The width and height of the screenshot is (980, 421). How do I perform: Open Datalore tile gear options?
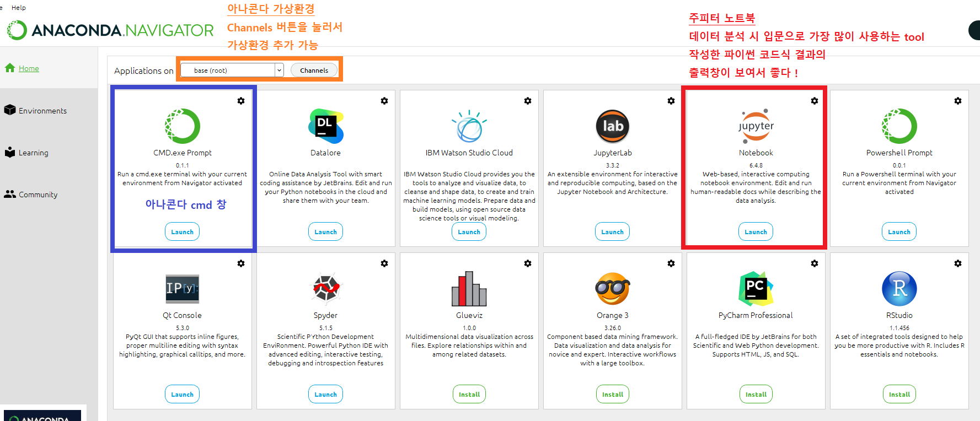pos(384,101)
